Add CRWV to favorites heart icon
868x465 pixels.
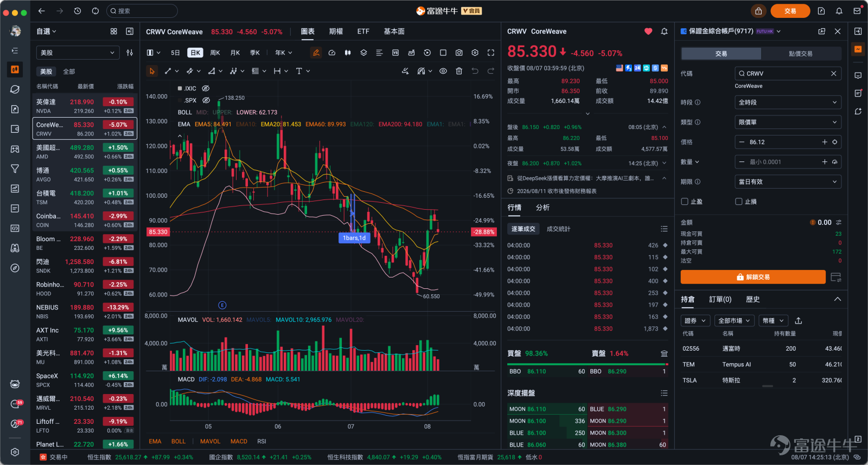click(648, 31)
